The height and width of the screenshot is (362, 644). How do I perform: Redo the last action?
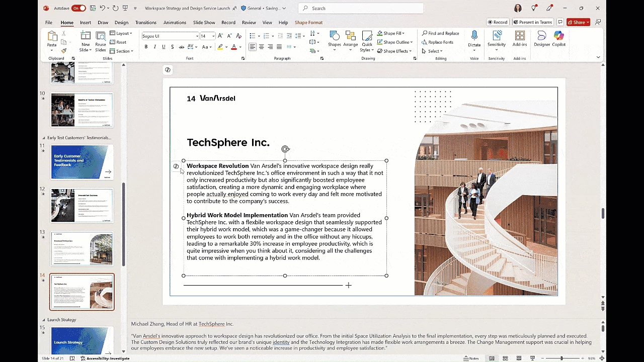(116, 8)
